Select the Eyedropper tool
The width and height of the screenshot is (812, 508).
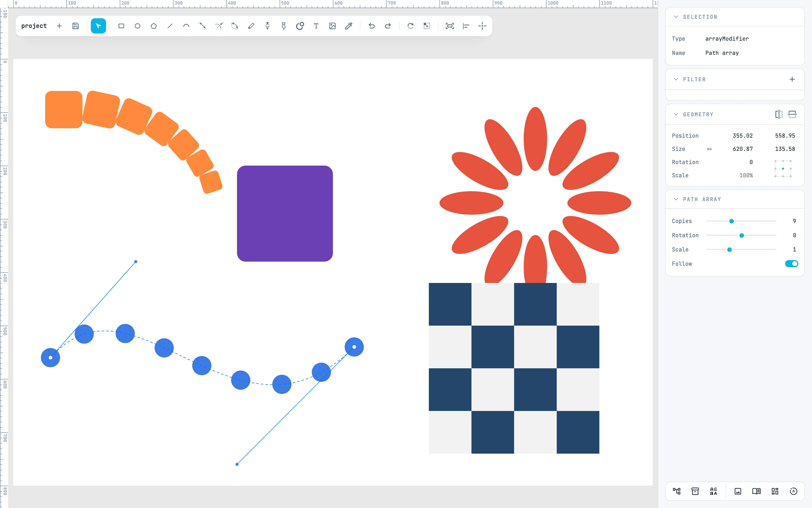[x=349, y=26]
